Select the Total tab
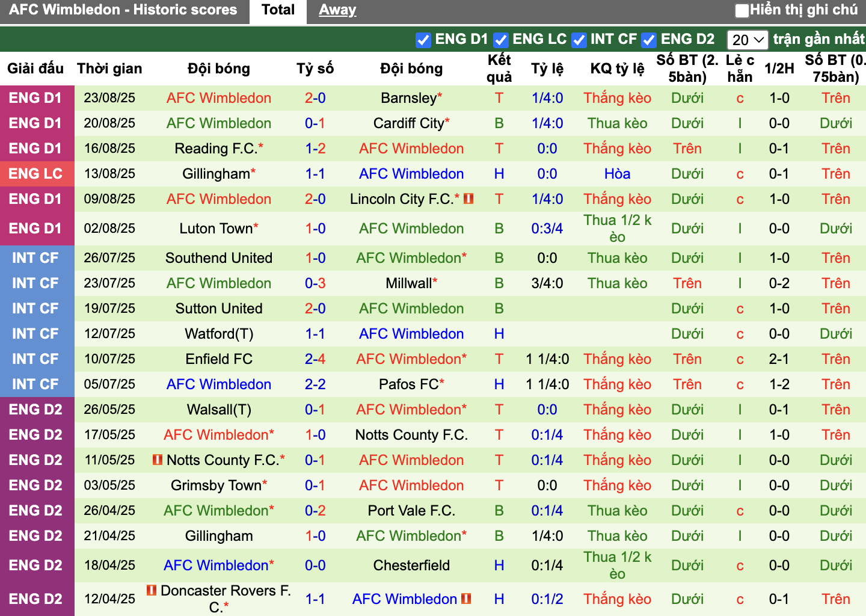The height and width of the screenshot is (616, 866). click(278, 10)
